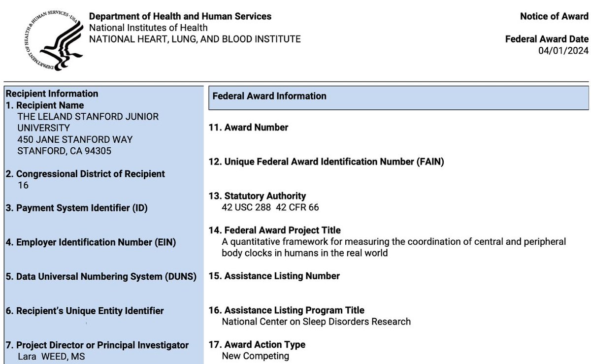Select '450 JANE STANFORD WAY' address line
The image size is (591, 364).
pos(75,139)
